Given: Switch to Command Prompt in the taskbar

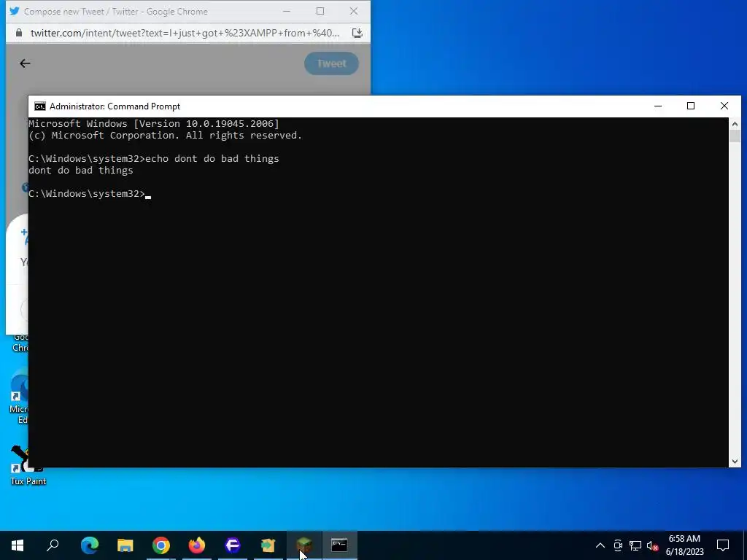Looking at the screenshot, I should point(340,545).
